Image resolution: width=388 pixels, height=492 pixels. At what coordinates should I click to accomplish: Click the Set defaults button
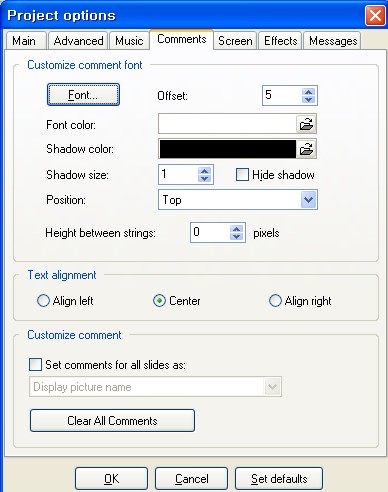pos(279,479)
